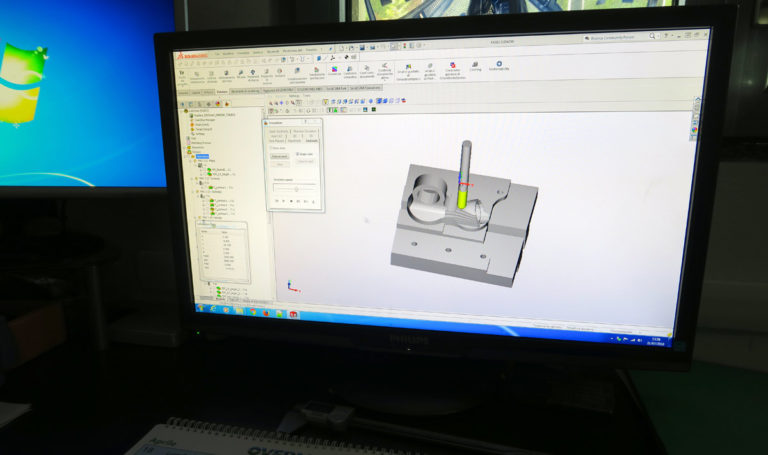Toggle the Show data checkbox in Simulation

pyautogui.click(x=272, y=147)
